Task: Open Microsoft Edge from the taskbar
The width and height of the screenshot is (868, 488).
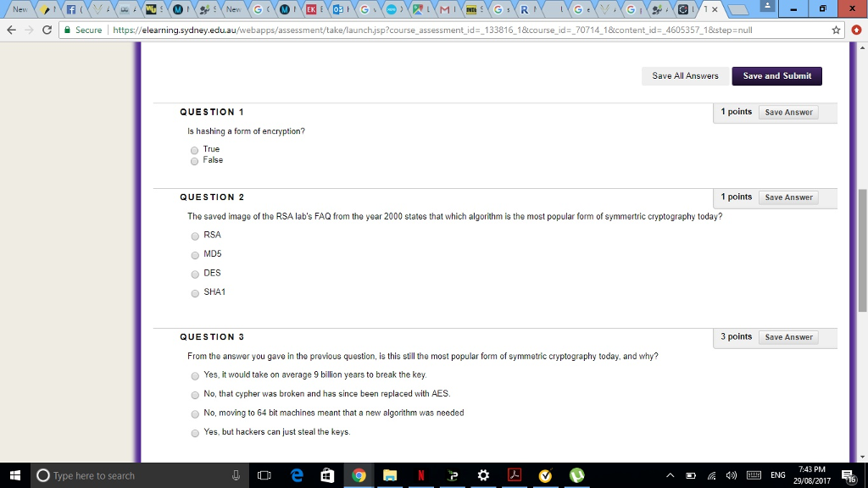Action: click(296, 475)
